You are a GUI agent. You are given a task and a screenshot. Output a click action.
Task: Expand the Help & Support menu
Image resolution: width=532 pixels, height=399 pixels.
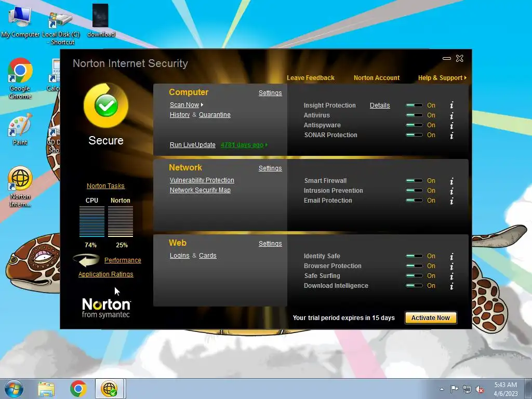[442, 78]
